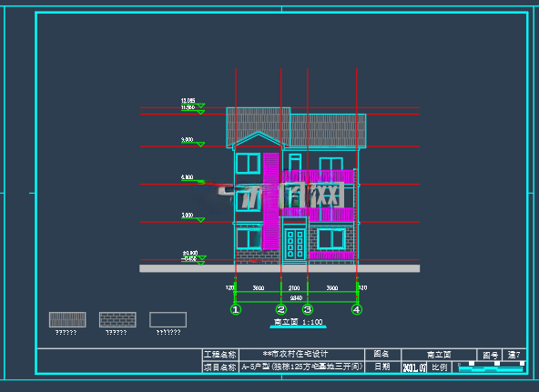Click the 工程名称 title block cell
The height and width of the screenshot is (392, 539).
(220, 355)
